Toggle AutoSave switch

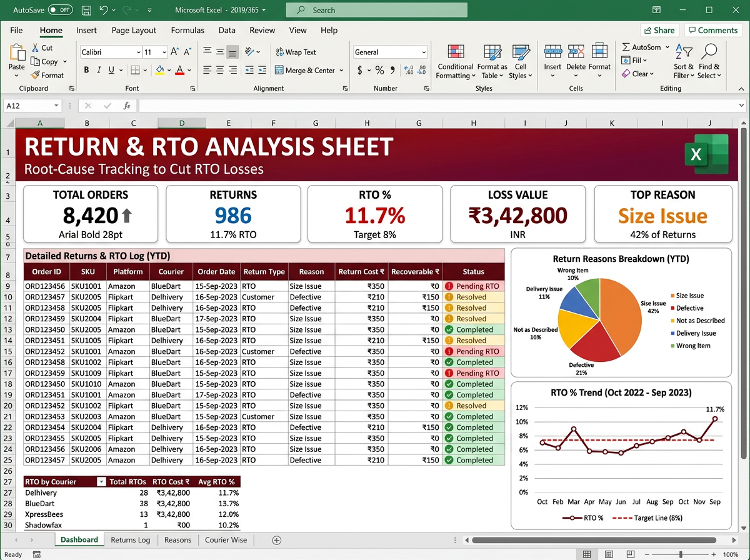(x=60, y=10)
